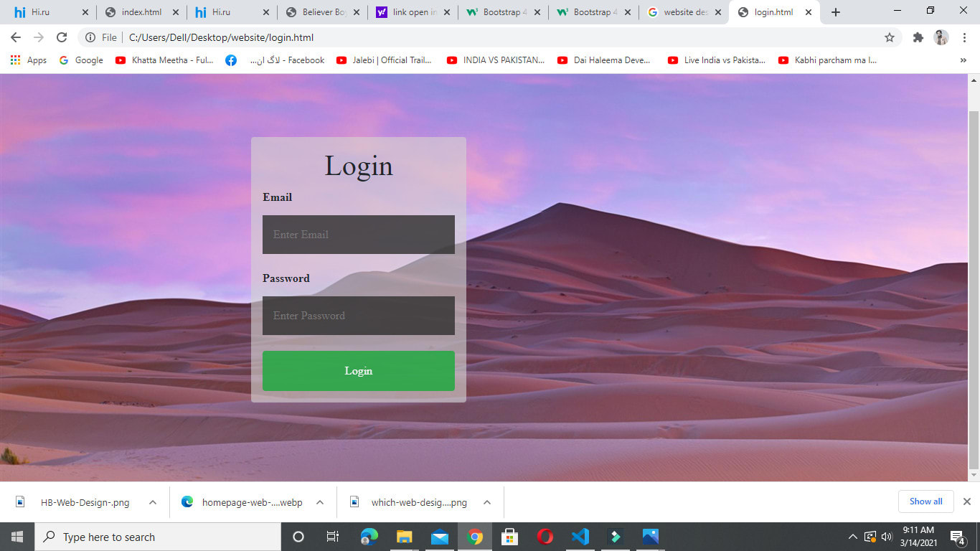This screenshot has width=980, height=551.
Task: Click the scrollbar up arrow
Action: (x=974, y=80)
